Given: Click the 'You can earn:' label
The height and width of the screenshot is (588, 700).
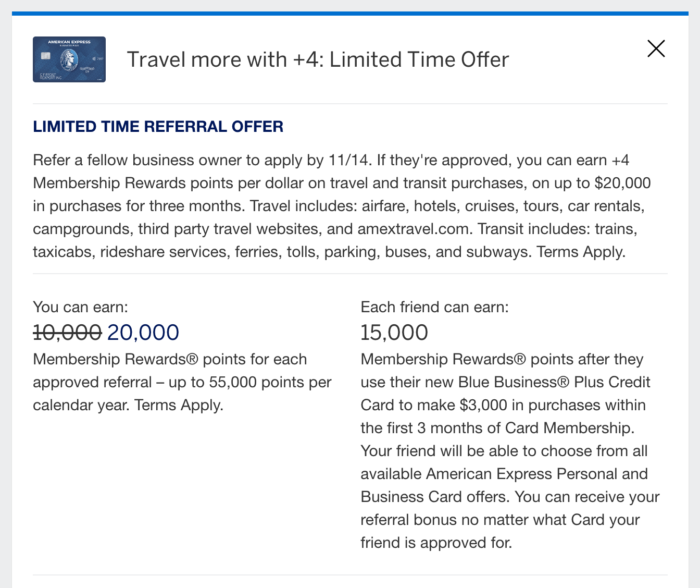Looking at the screenshot, I should tap(80, 307).
